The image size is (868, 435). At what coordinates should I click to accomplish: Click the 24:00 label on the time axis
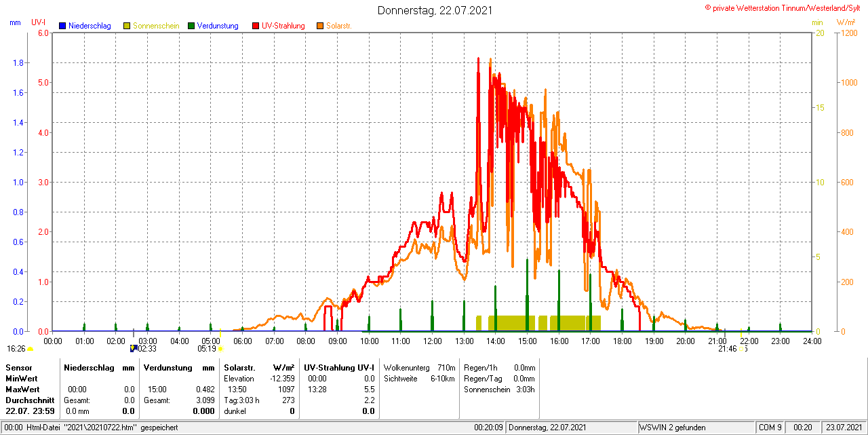pyautogui.click(x=812, y=341)
